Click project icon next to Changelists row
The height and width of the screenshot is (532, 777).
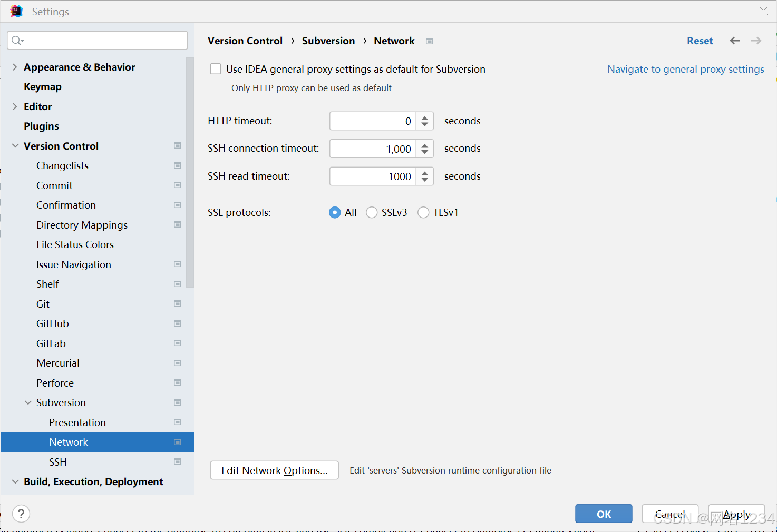pos(178,165)
